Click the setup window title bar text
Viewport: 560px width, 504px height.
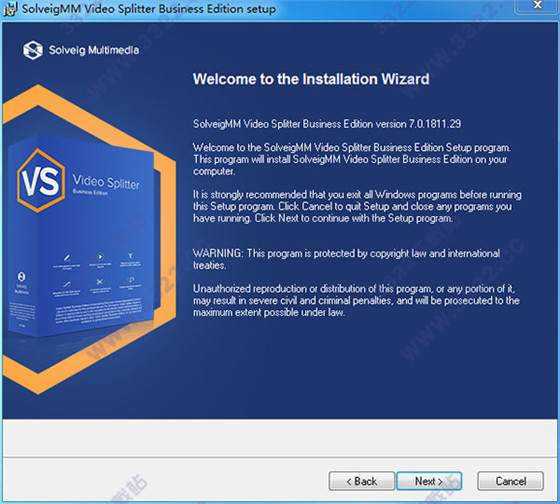[x=149, y=9]
